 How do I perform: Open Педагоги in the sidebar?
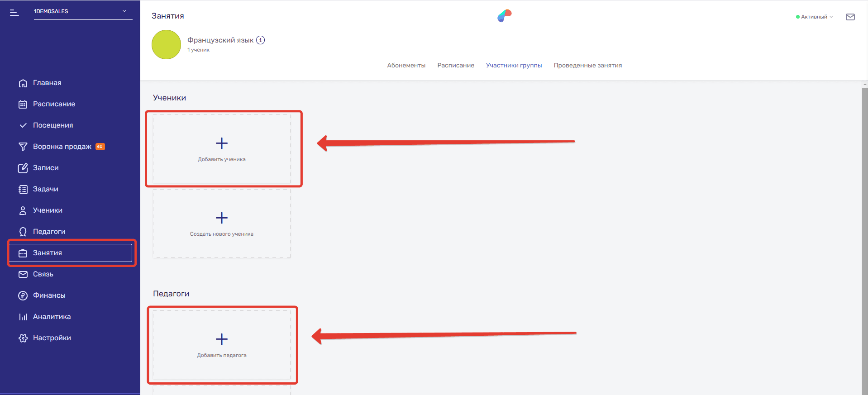click(x=49, y=232)
